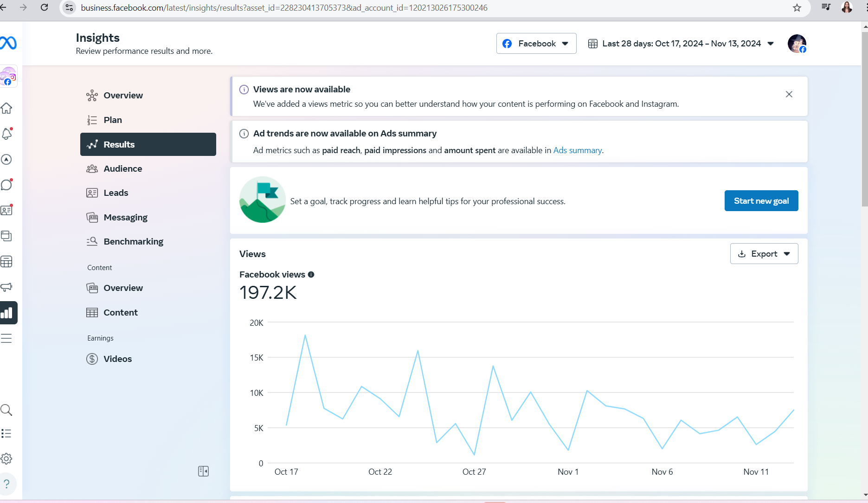868x503 pixels.
Task: Open the Ads summary link
Action: click(577, 150)
